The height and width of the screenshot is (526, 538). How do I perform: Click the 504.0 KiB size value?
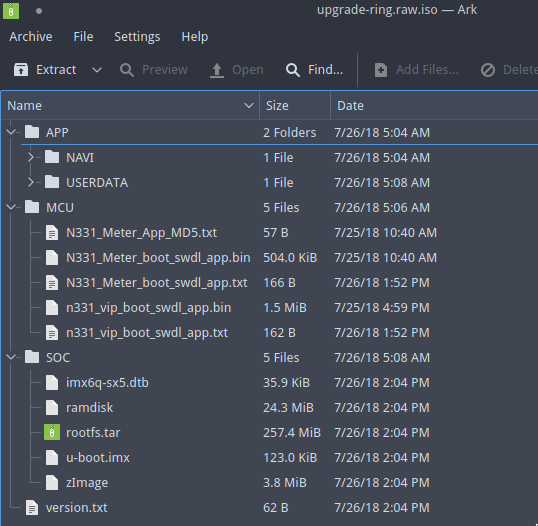(290, 258)
